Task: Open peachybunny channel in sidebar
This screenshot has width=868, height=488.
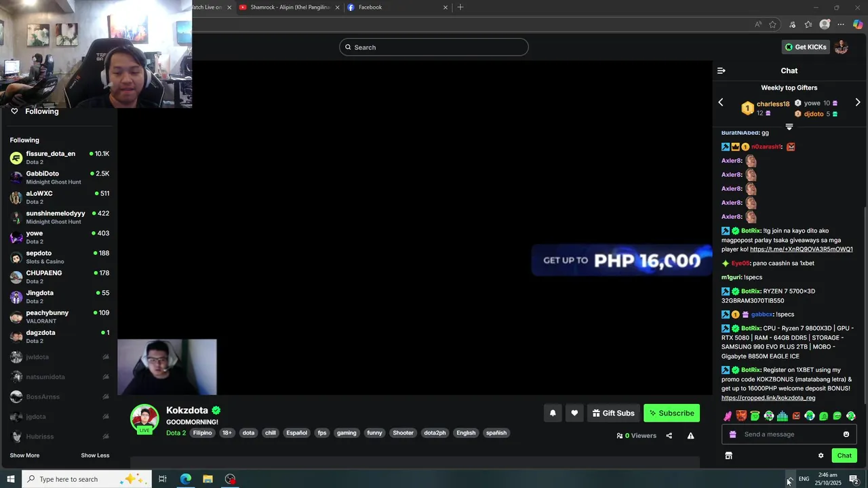Action: tap(60, 317)
